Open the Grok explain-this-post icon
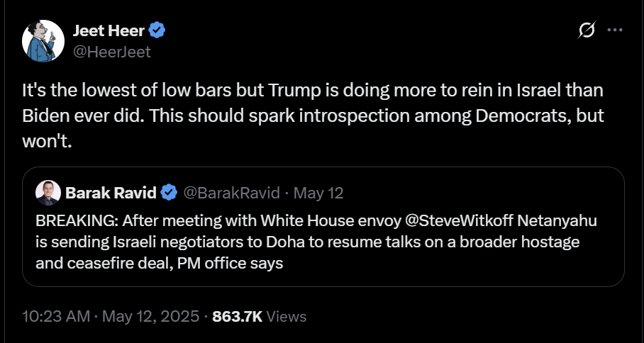The height and width of the screenshot is (343, 644). click(x=587, y=30)
